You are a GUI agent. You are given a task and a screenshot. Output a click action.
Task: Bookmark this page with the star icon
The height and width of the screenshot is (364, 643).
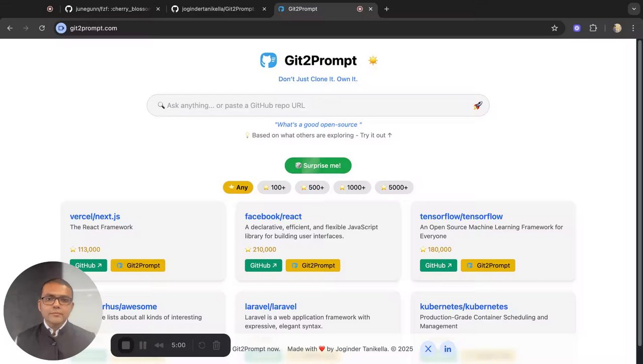coord(555,28)
